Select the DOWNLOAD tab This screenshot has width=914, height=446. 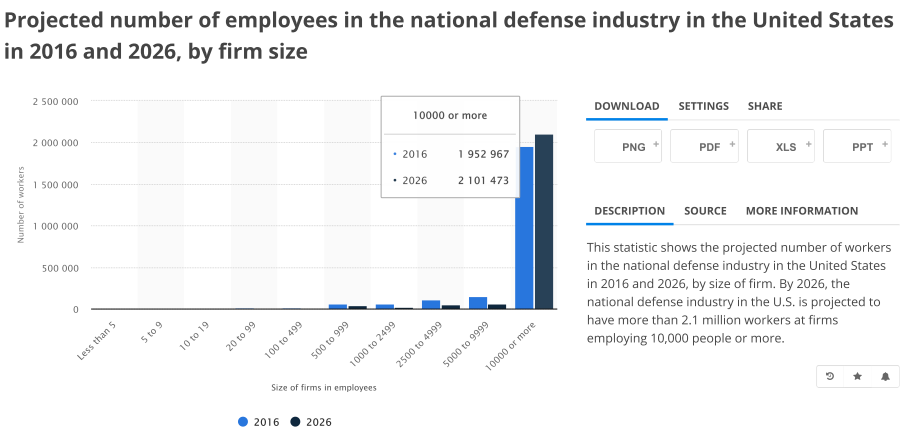(x=626, y=106)
